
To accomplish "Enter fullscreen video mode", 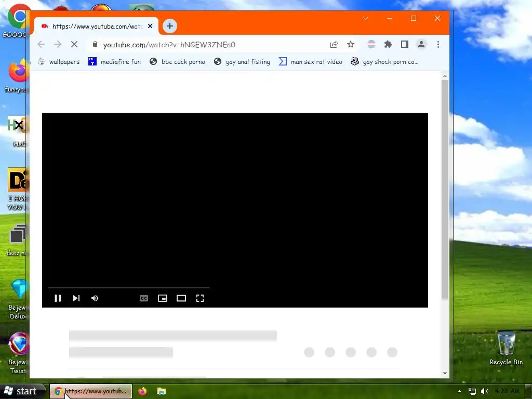I will pos(200,298).
